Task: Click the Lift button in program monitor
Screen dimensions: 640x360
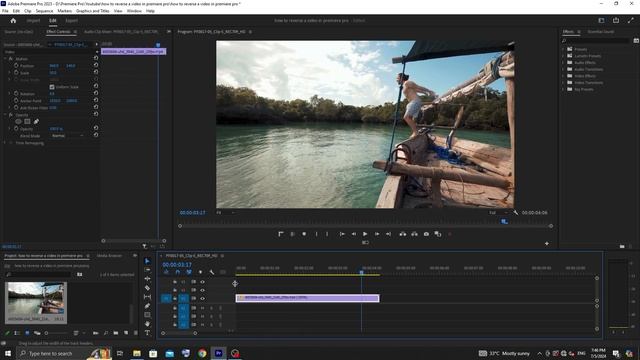Action: pos(402,234)
